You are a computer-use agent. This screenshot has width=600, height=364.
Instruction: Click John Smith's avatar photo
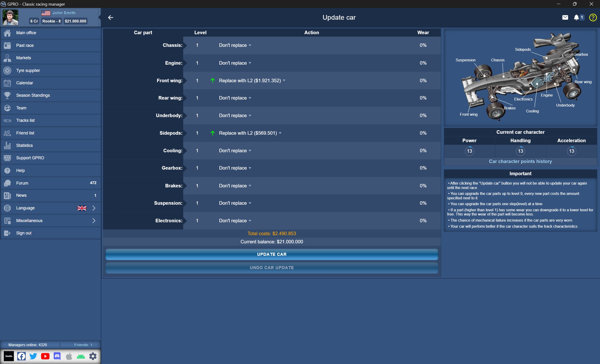[x=11, y=18]
